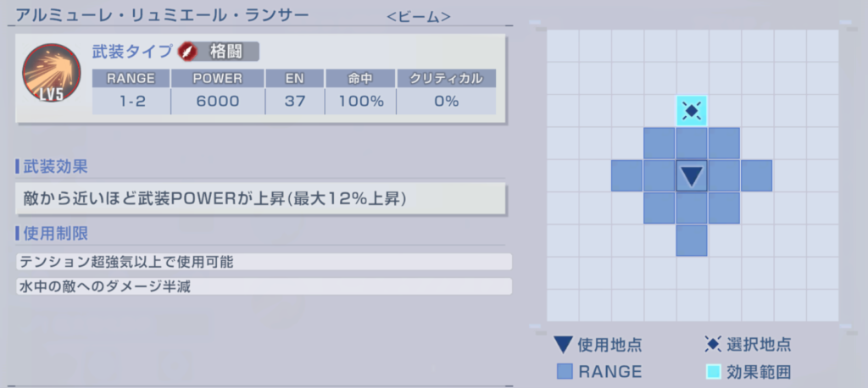Click the 選択地点 diamond legend icon
Screen dimensions: 868x388
pos(714,345)
